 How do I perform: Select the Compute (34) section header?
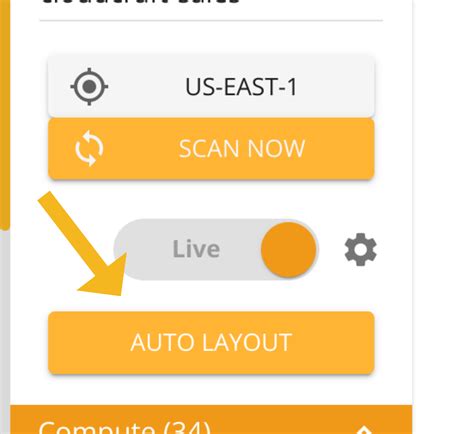point(211,420)
